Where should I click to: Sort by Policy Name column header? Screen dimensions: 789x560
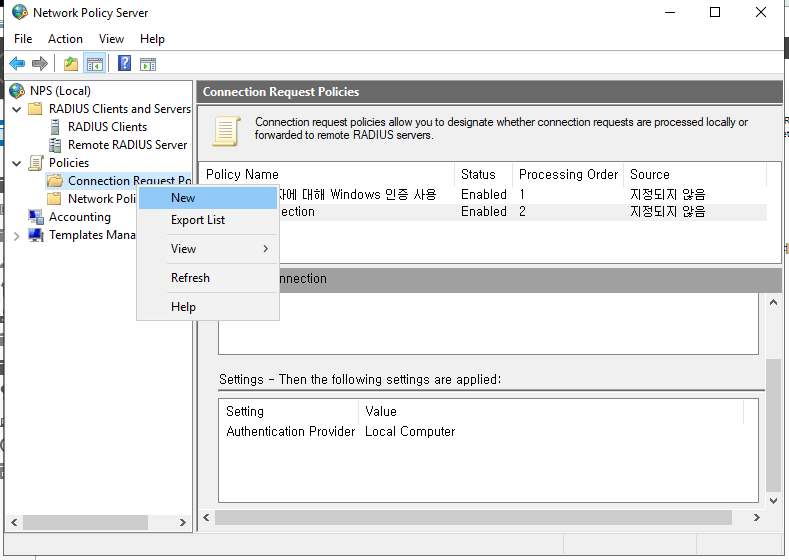[x=329, y=174]
